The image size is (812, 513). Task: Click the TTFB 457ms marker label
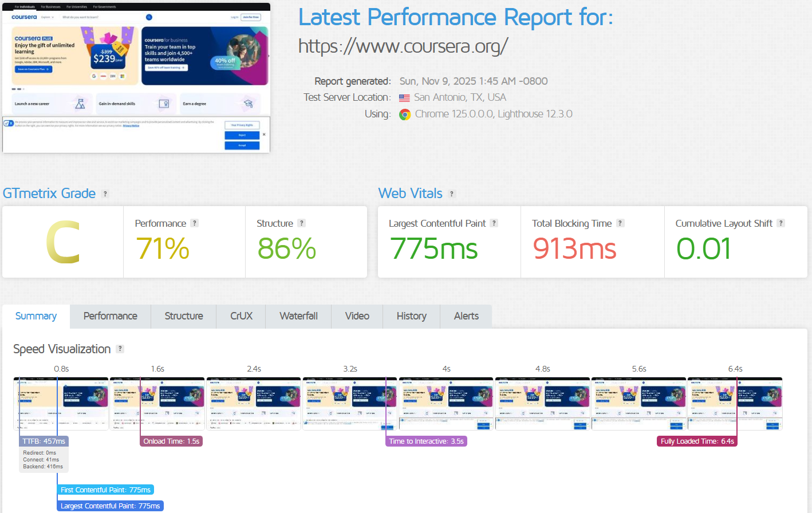(44, 441)
